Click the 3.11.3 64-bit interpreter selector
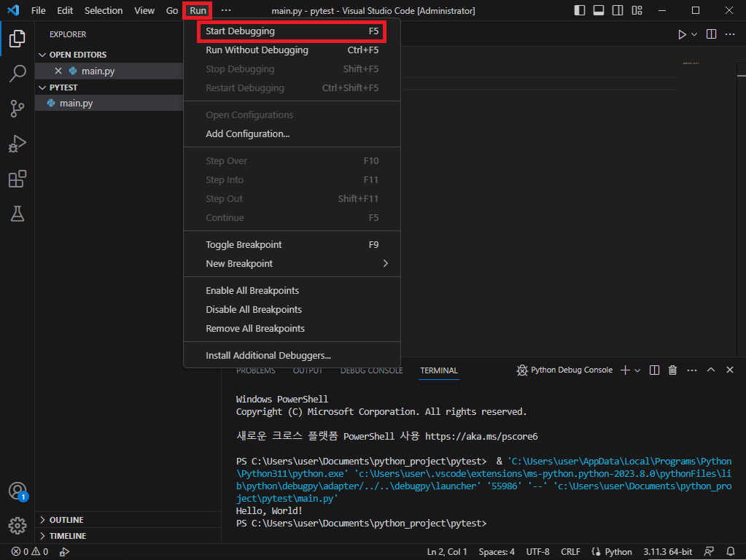 [x=667, y=552]
